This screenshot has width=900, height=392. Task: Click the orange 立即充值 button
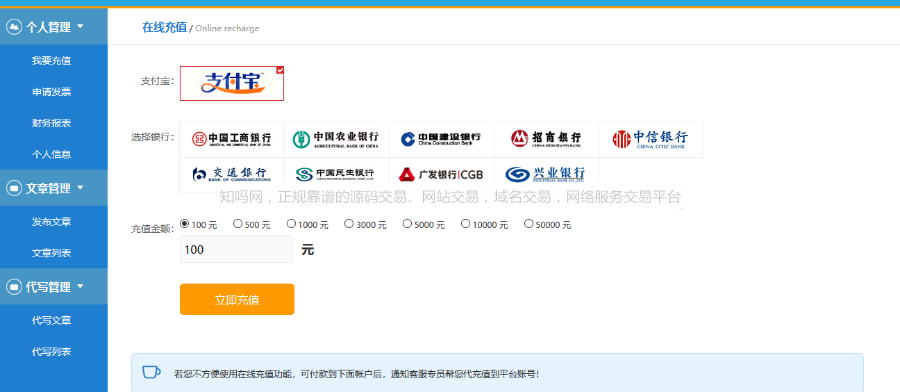237,299
